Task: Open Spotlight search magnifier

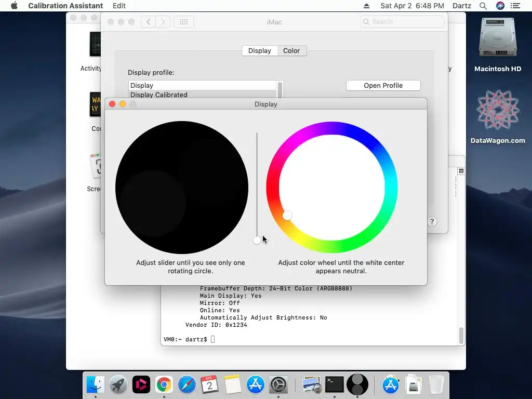Action: [x=483, y=6]
